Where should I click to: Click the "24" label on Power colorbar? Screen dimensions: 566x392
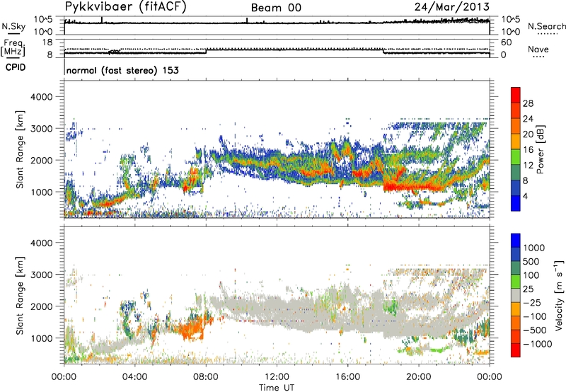point(528,119)
